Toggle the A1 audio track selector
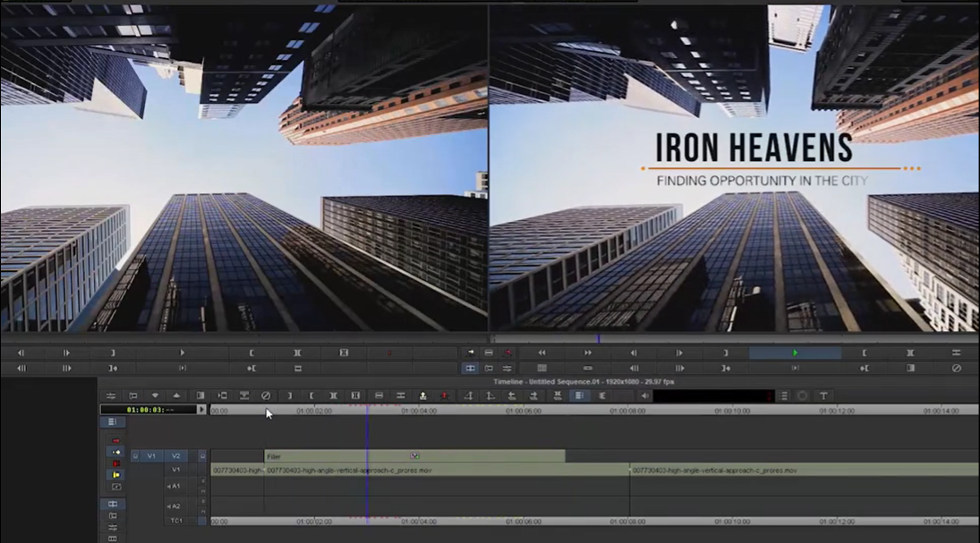Screen dimensions: 980x543 coord(175,486)
